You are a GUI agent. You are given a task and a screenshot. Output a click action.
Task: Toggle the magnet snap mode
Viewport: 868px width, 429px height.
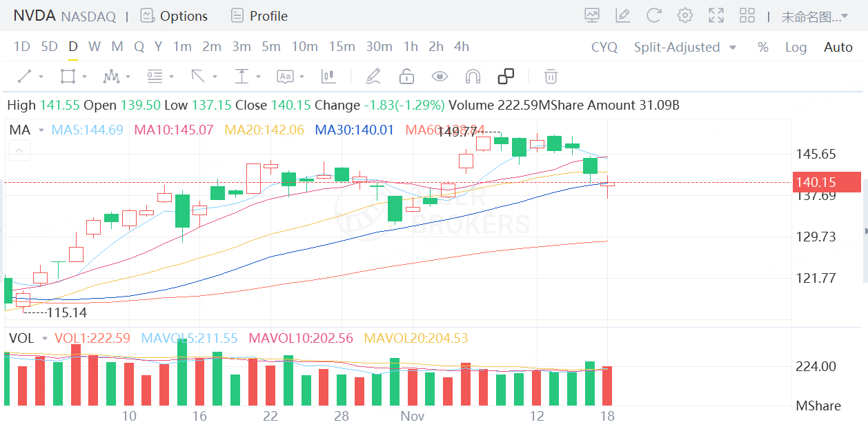coord(473,76)
